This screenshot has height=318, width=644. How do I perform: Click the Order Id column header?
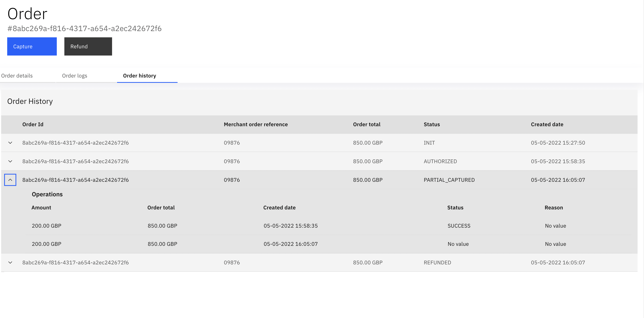click(33, 124)
